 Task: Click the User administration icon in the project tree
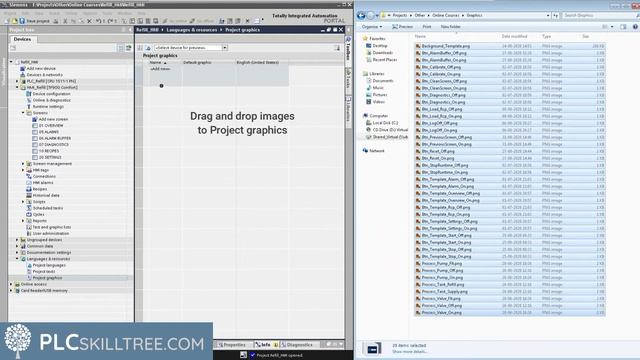pyautogui.click(x=29, y=233)
